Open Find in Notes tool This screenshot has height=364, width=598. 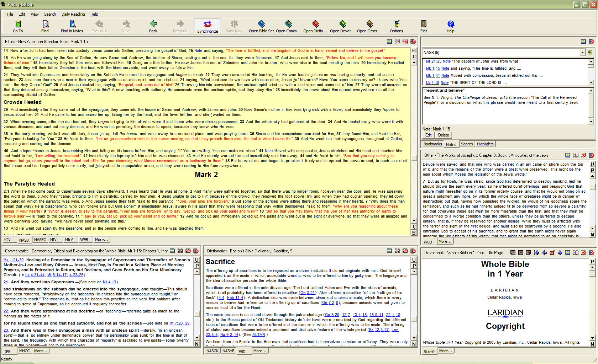tap(72, 27)
